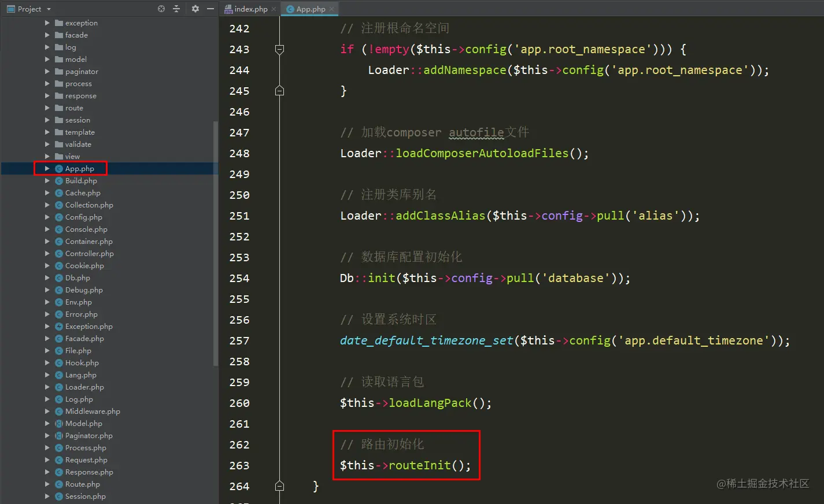Viewport: 824px width, 504px height.
Task: Click the Hook.php class icon
Action: (x=59, y=363)
